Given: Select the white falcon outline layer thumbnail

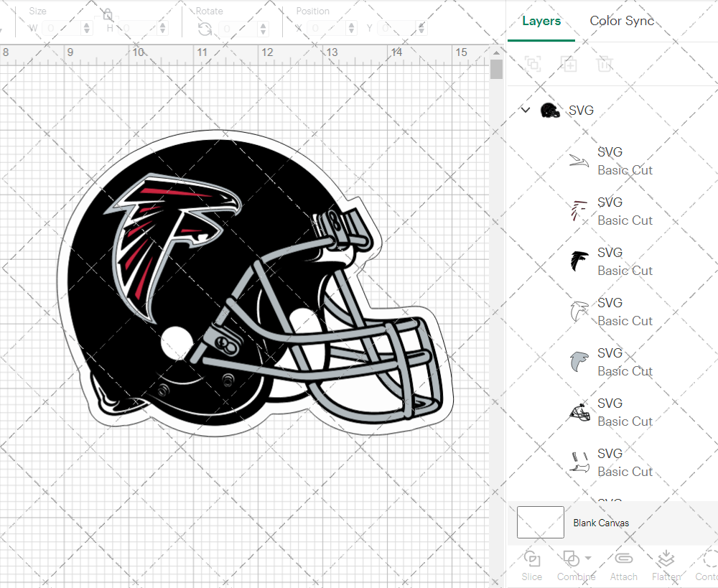Looking at the screenshot, I should 579,312.
